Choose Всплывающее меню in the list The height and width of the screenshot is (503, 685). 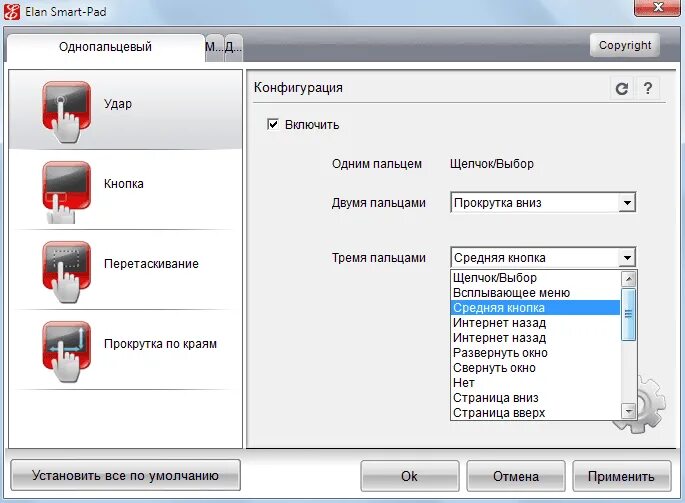click(x=535, y=293)
